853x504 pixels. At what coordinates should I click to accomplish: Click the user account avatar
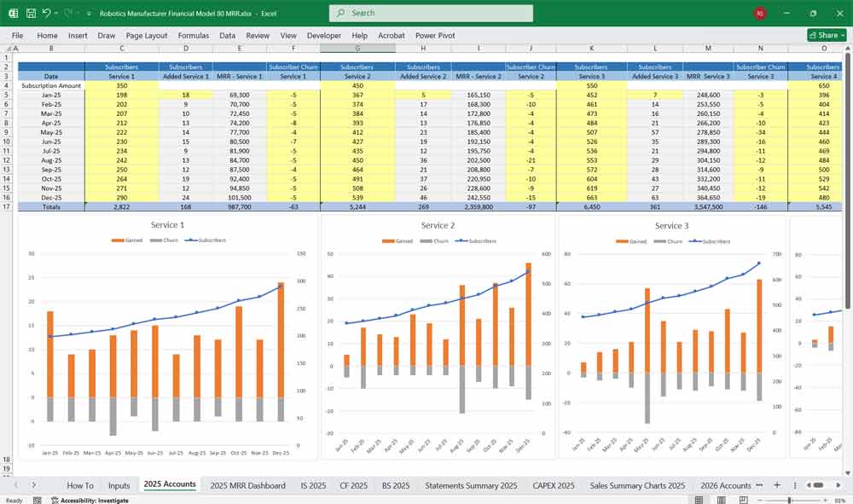pyautogui.click(x=759, y=14)
